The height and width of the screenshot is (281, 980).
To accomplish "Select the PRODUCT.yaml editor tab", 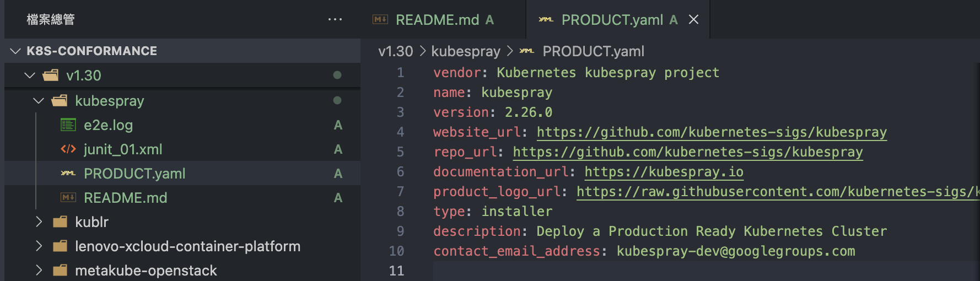I will click(612, 20).
